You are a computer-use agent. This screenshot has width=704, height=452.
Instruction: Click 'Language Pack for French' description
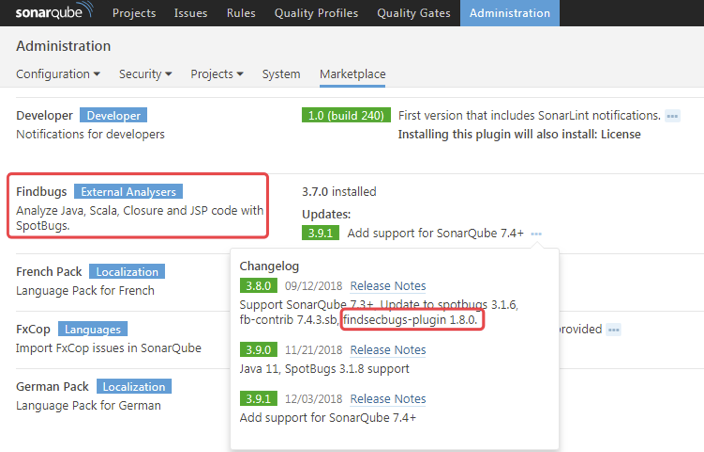85,290
